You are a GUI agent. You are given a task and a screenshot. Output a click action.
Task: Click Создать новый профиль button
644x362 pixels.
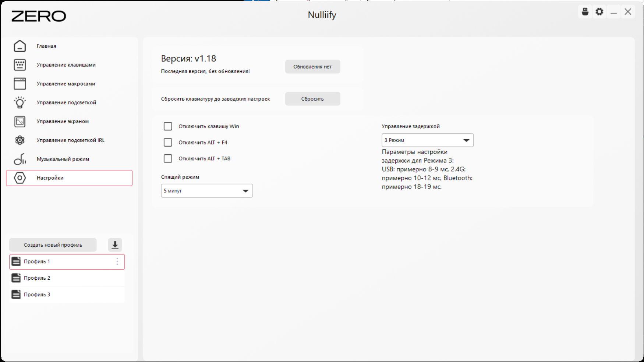pyautogui.click(x=53, y=245)
